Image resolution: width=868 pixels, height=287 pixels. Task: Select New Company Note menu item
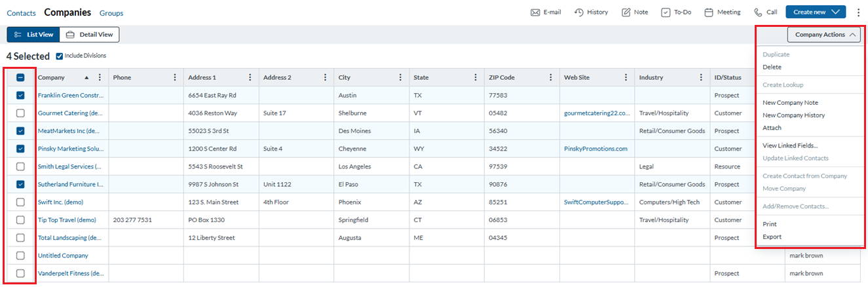(790, 103)
